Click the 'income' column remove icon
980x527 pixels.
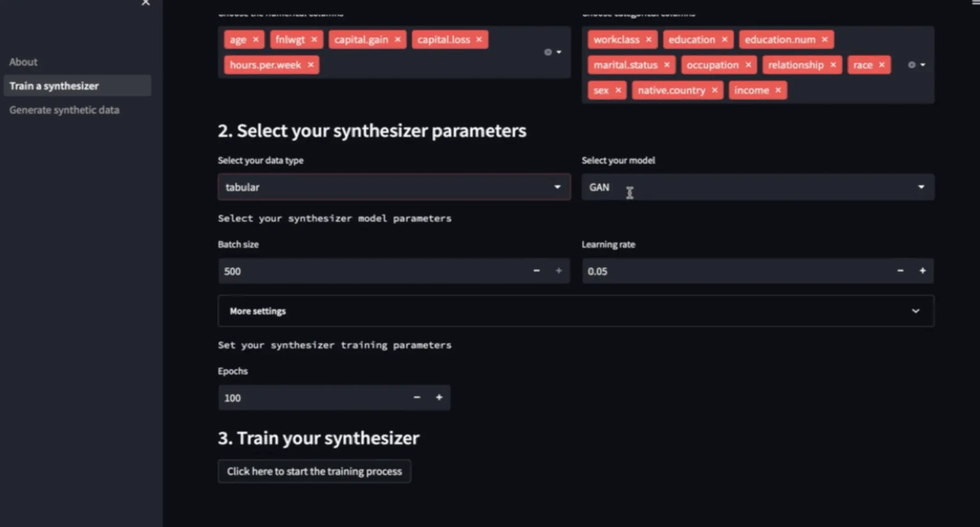click(777, 90)
